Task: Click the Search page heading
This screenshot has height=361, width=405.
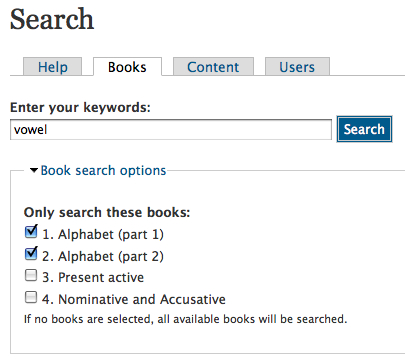Action: coord(52,19)
